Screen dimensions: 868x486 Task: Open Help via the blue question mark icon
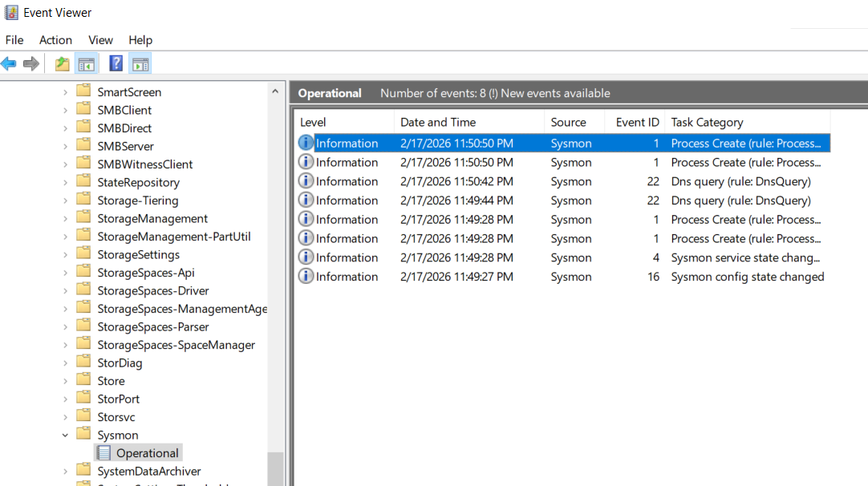tap(116, 64)
